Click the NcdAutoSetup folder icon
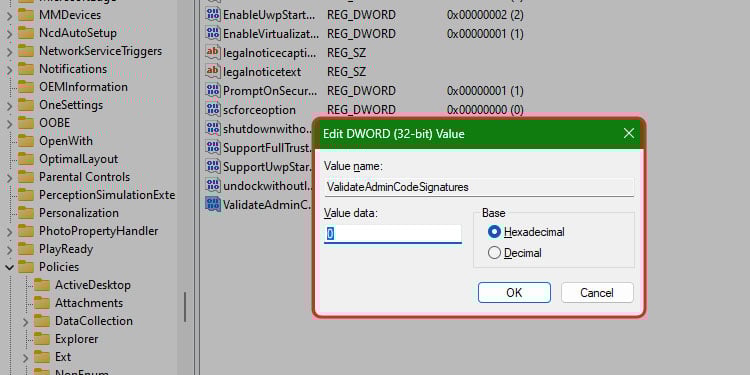 (26, 33)
